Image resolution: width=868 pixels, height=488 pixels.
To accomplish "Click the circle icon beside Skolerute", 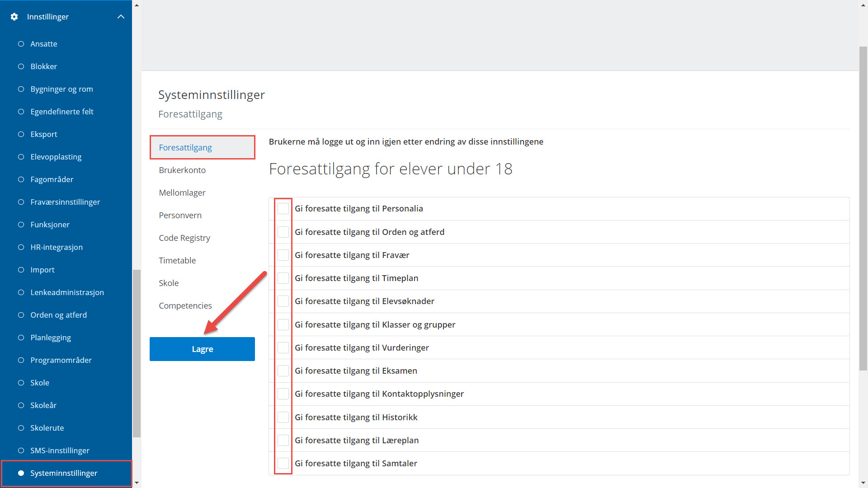I will click(21, 428).
